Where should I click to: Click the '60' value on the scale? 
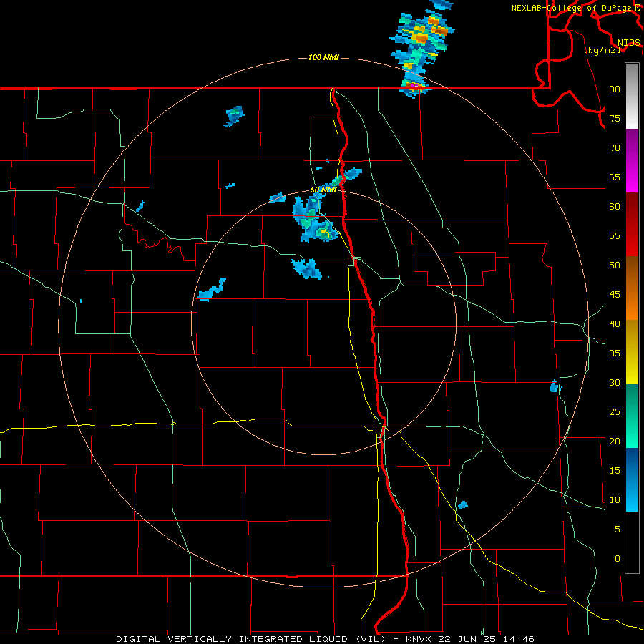615,207
